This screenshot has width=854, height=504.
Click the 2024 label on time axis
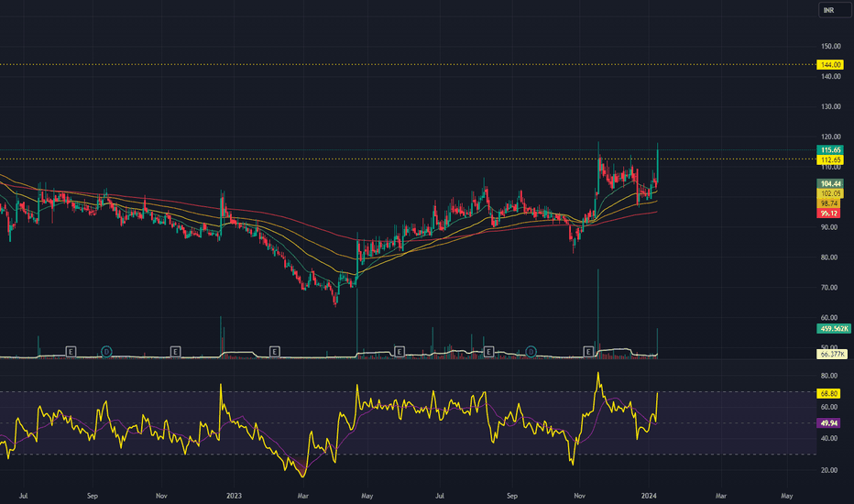pyautogui.click(x=649, y=496)
